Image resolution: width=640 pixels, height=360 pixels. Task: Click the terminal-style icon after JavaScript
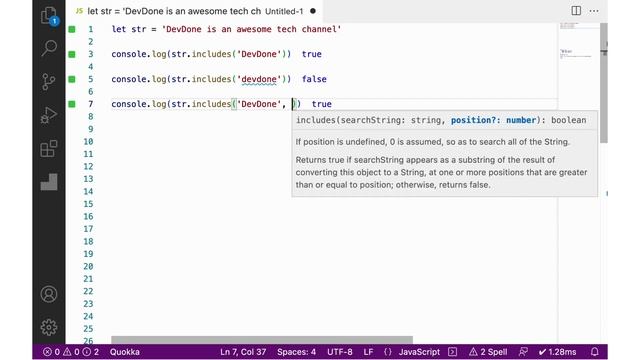pos(452,352)
